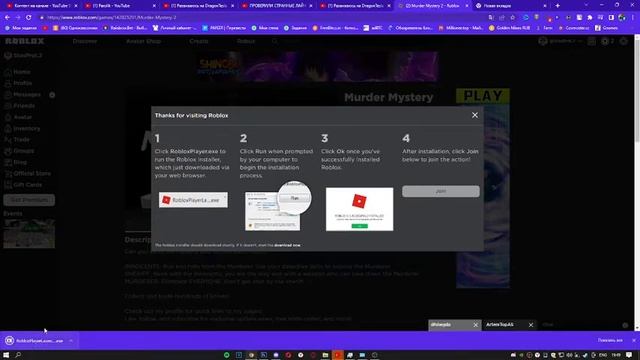640x360 pixels.
Task: Click the Translate page icon in the address bar
Action: tap(491, 18)
